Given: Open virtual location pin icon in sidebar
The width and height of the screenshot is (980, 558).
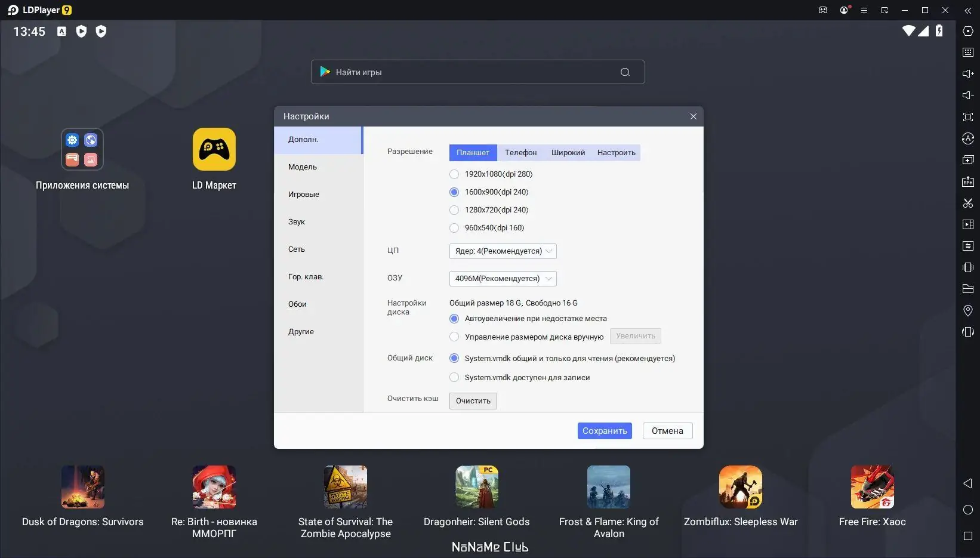Looking at the screenshot, I should 968,310.
